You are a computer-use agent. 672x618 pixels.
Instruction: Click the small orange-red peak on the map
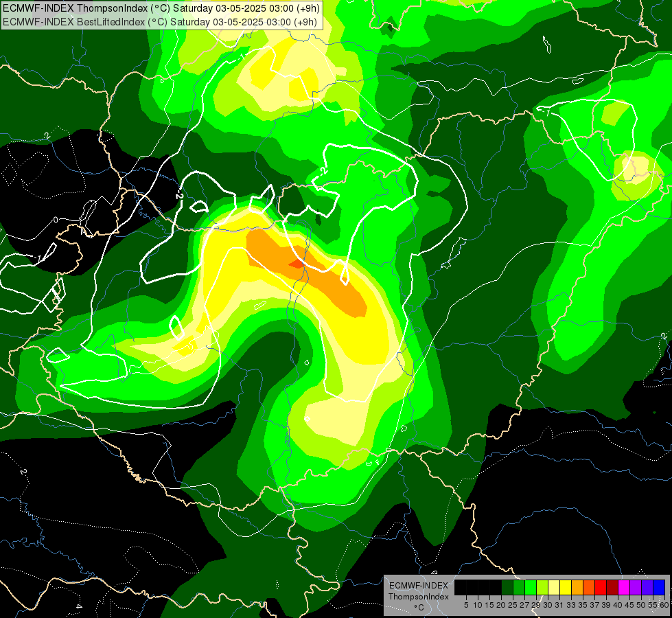297,263
